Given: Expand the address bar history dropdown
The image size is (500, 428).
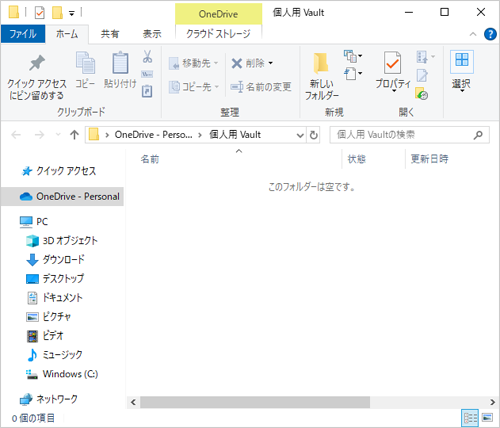Looking at the screenshot, I should pos(300,135).
